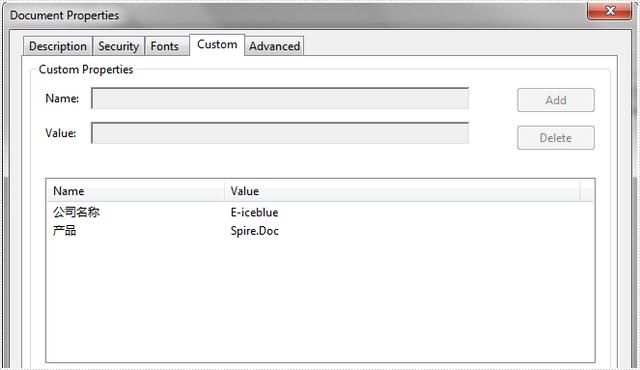Click the Custom tab
The width and height of the screenshot is (640, 370).
coord(217,44)
